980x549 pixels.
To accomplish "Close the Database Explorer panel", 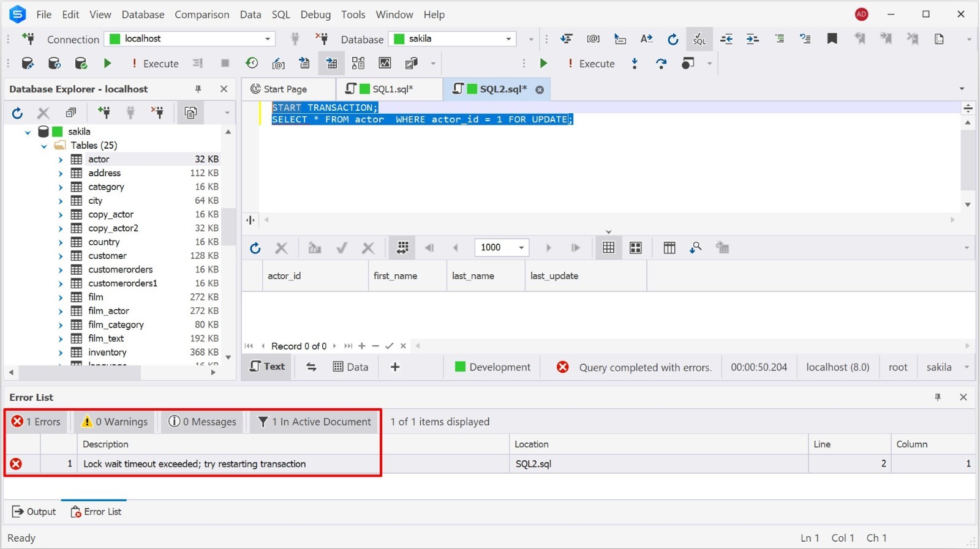I will [224, 89].
